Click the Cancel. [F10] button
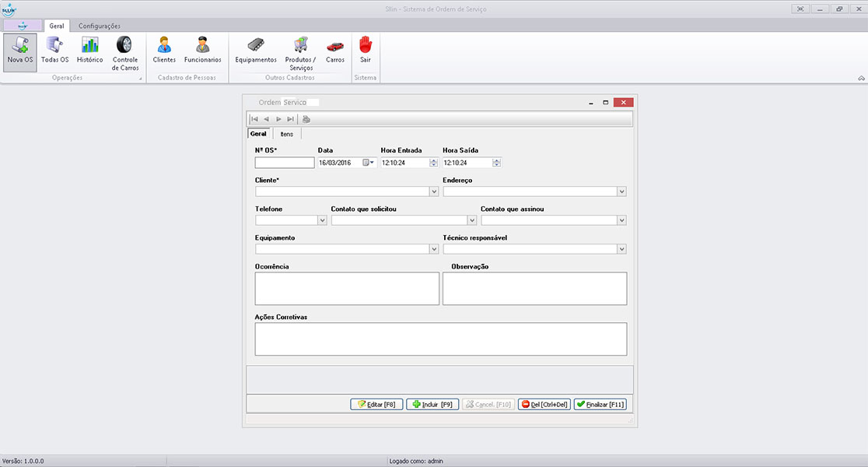This screenshot has height=467, width=868. 488,405
